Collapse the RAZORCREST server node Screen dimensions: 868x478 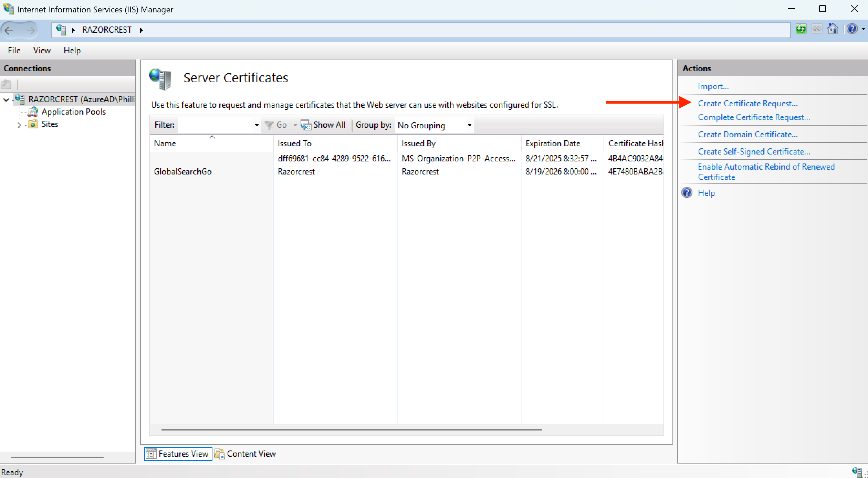coord(6,99)
